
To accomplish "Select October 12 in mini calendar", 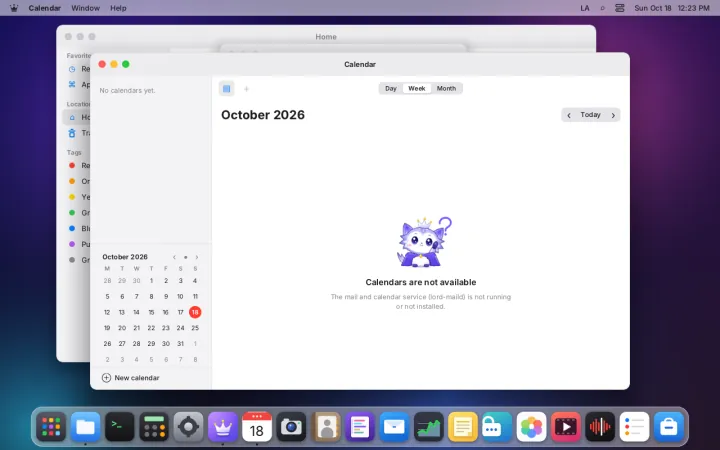I will [107, 312].
